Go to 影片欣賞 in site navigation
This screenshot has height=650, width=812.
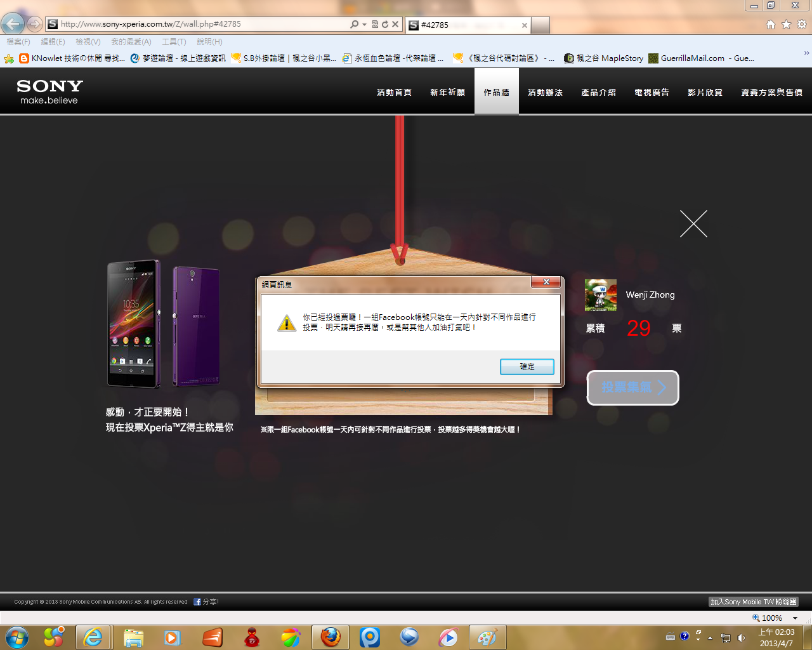[705, 92]
